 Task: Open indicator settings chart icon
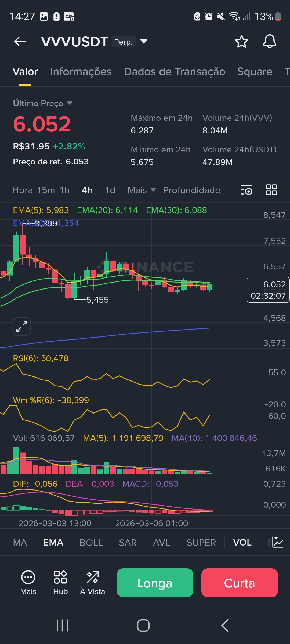pos(278,542)
